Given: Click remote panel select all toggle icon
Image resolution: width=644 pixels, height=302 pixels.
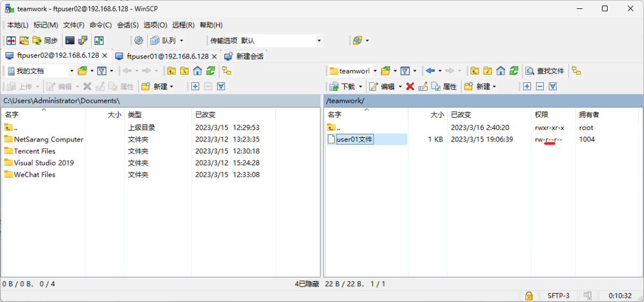Looking at the screenshot, I should [553, 87].
